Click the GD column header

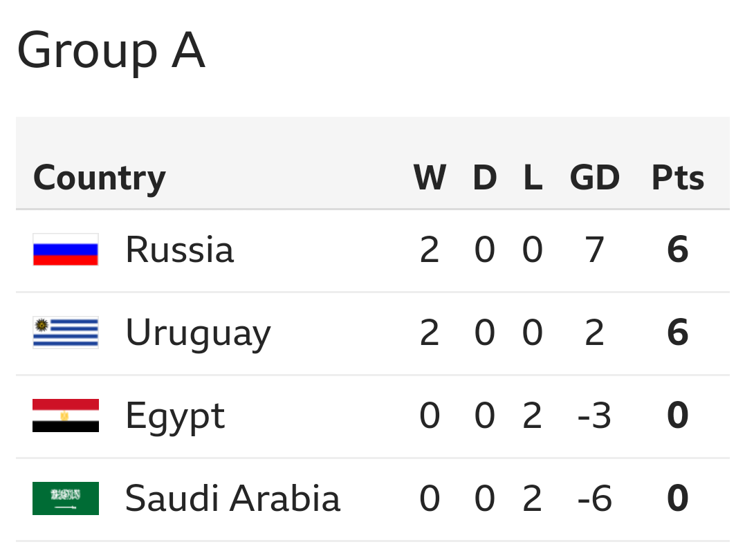pos(594,178)
